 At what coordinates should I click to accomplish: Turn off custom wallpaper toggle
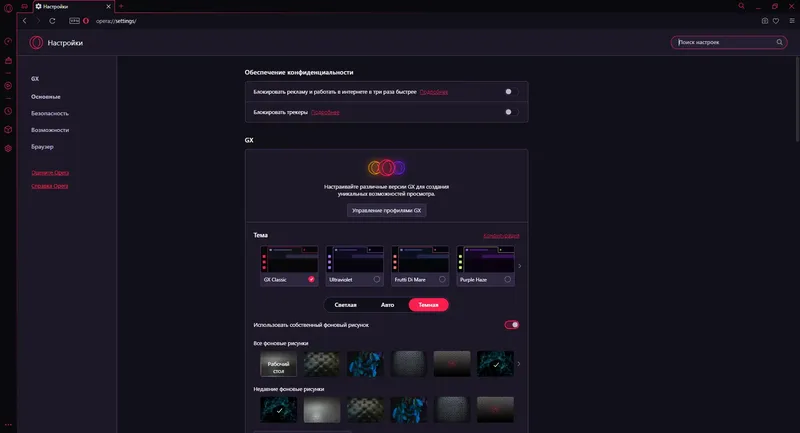tap(512, 325)
